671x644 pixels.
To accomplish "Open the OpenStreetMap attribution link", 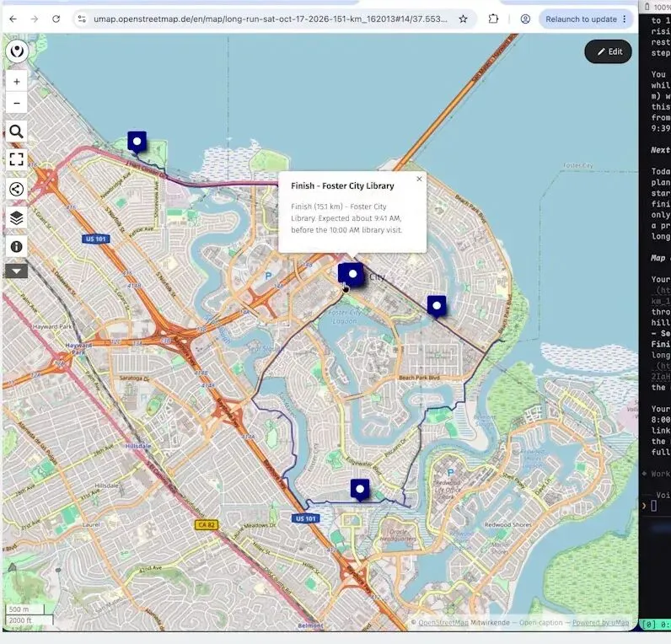I will tap(443, 622).
